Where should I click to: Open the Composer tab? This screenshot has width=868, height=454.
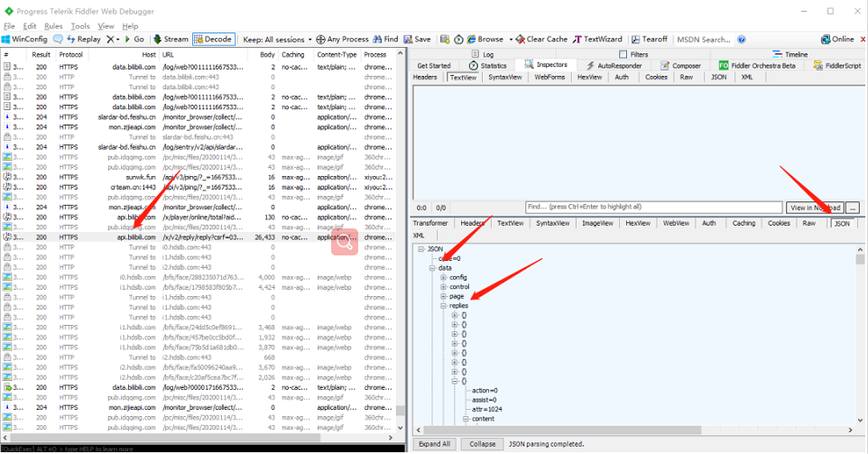681,65
